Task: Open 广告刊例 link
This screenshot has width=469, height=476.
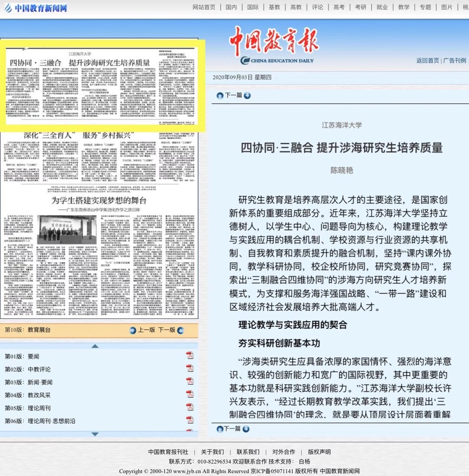Action: 454,60
